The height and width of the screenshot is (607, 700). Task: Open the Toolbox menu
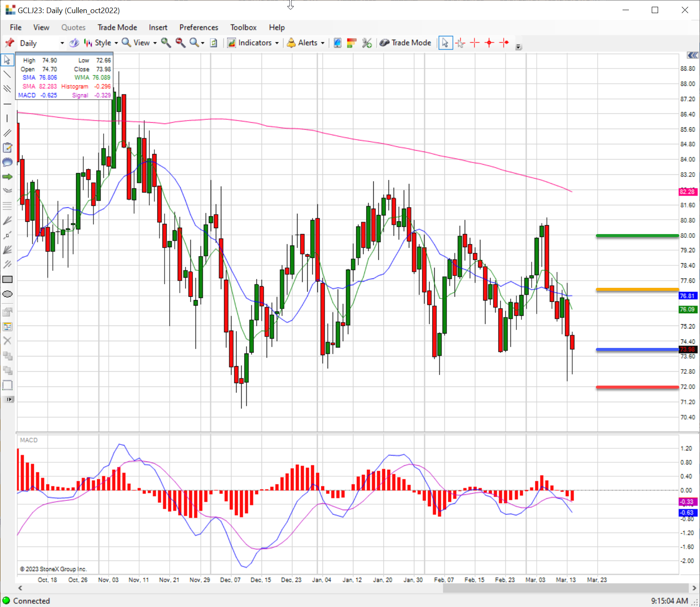(243, 28)
